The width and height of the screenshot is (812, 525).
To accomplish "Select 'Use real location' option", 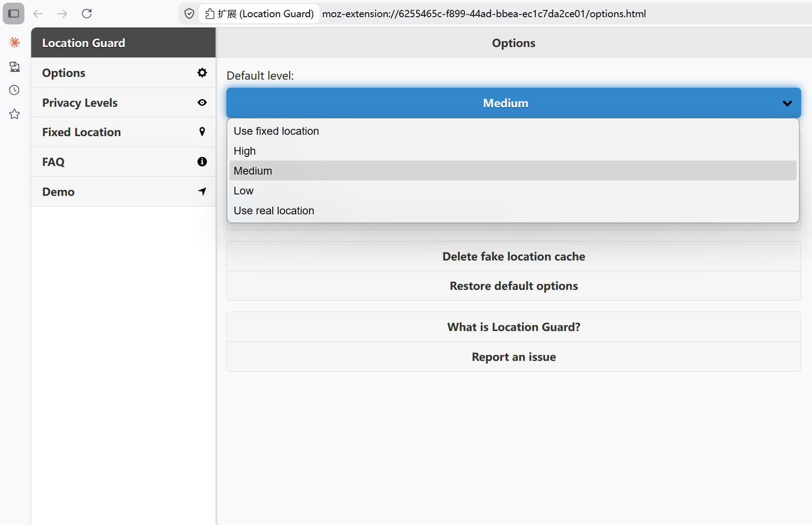I will pos(513,210).
